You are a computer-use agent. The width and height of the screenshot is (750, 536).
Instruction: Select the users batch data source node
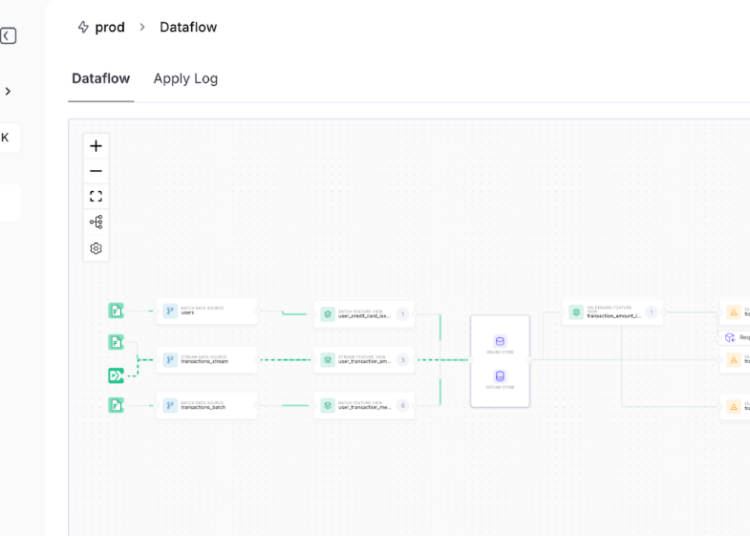(206, 311)
